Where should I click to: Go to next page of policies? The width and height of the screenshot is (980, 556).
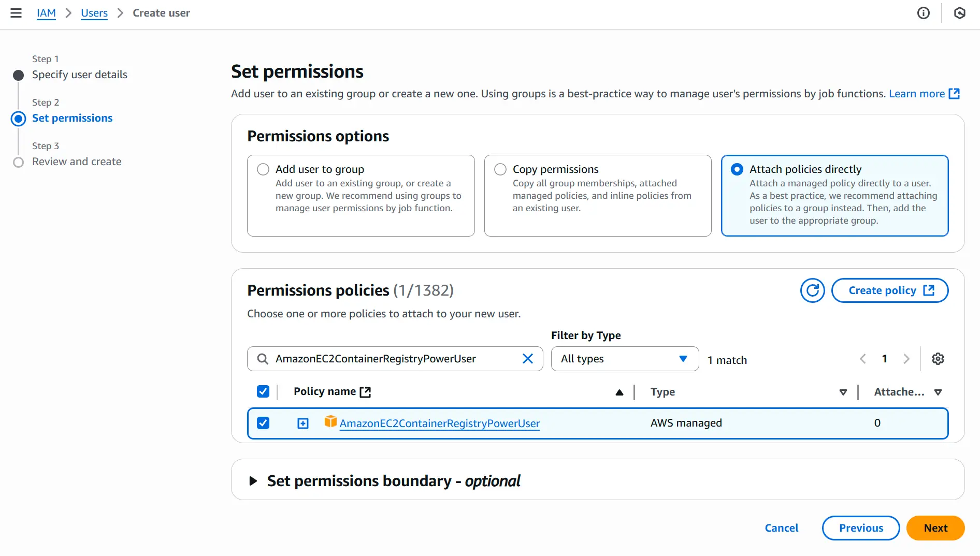pos(906,359)
